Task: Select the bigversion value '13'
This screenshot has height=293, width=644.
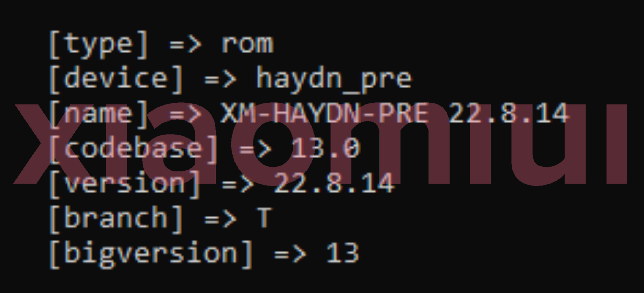Action: (x=342, y=253)
